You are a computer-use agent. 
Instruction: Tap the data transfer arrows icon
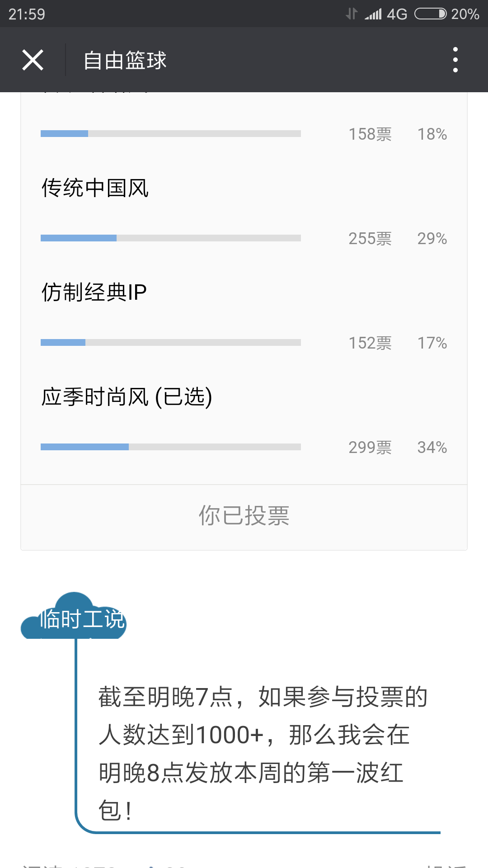pyautogui.click(x=352, y=14)
